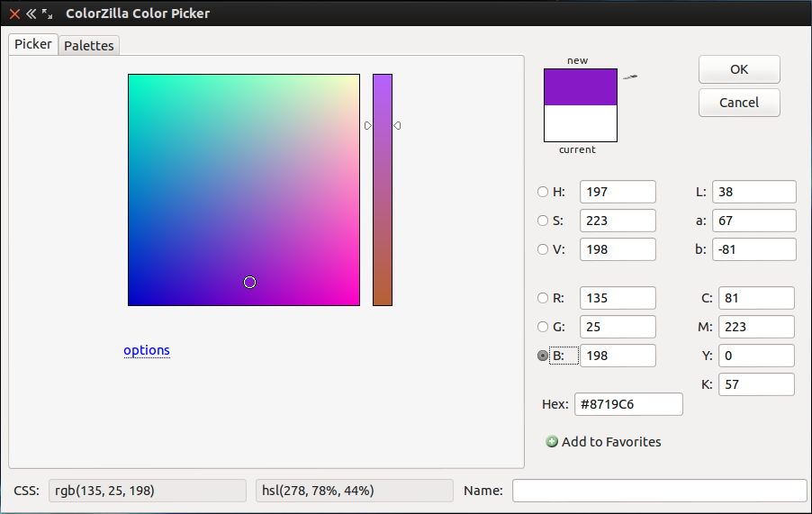Select the S radio button
Image resolution: width=812 pixels, height=514 pixels.
pos(542,221)
